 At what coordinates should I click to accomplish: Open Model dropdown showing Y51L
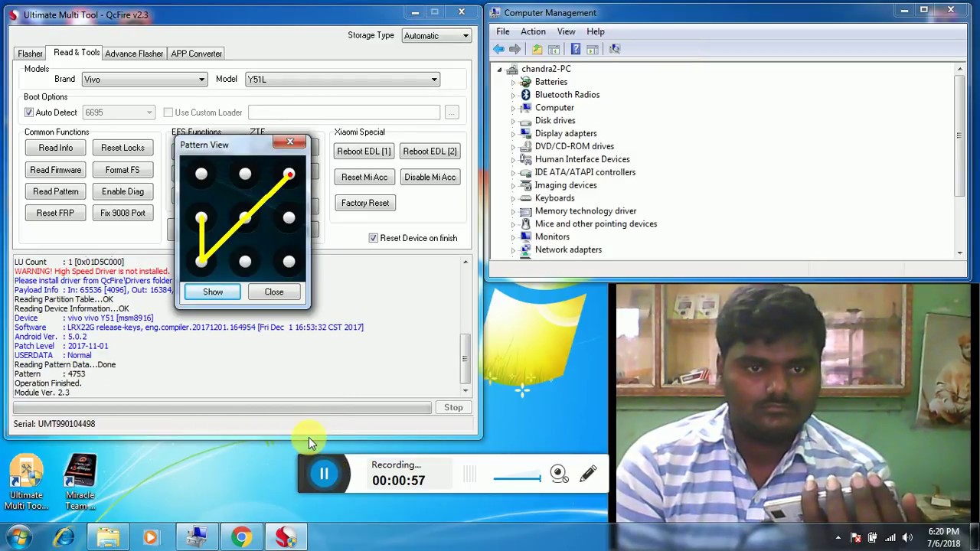342,80
